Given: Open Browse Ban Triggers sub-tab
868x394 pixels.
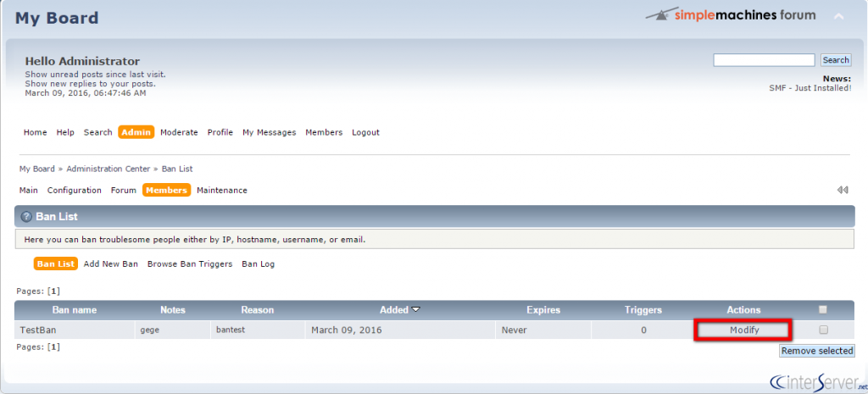Looking at the screenshot, I should [x=190, y=264].
